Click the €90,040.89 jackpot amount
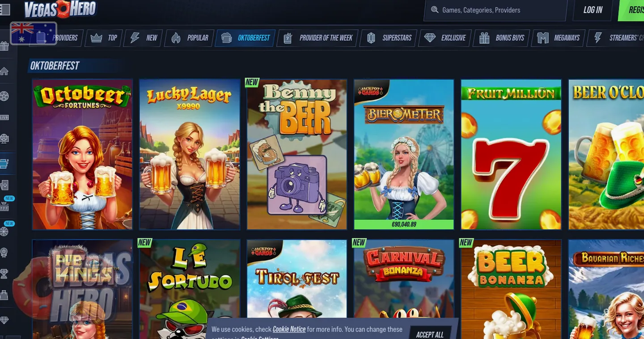 404,224
